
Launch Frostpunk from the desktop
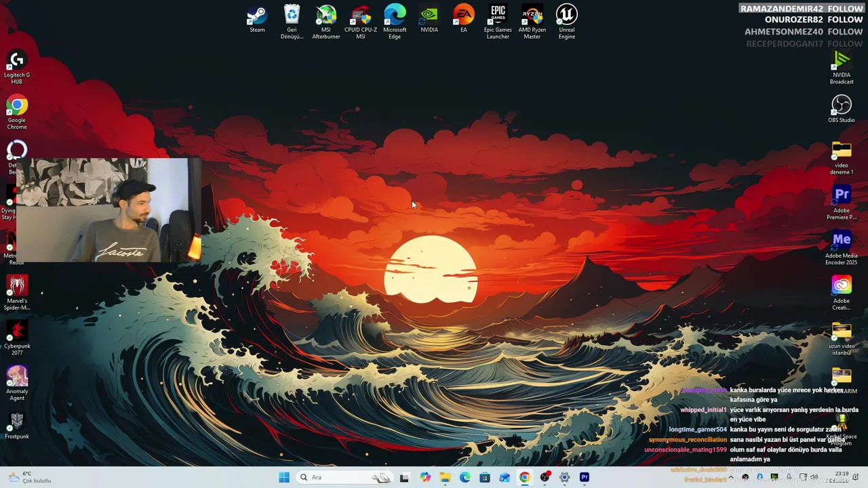pyautogui.click(x=17, y=426)
